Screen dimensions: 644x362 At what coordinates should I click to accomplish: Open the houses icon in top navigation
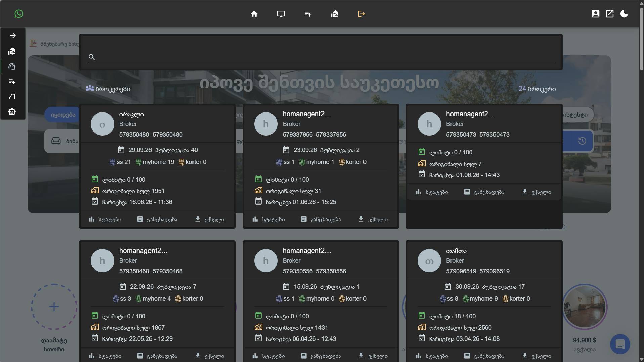tap(334, 14)
